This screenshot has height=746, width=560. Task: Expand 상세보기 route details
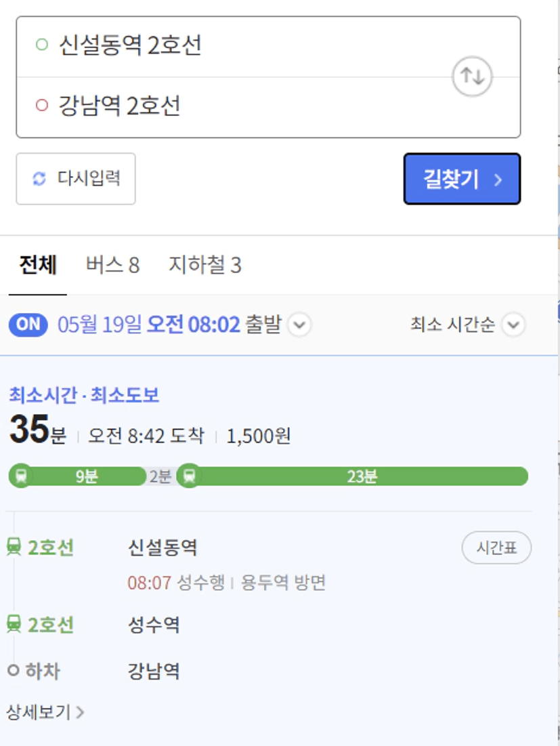coord(45,712)
